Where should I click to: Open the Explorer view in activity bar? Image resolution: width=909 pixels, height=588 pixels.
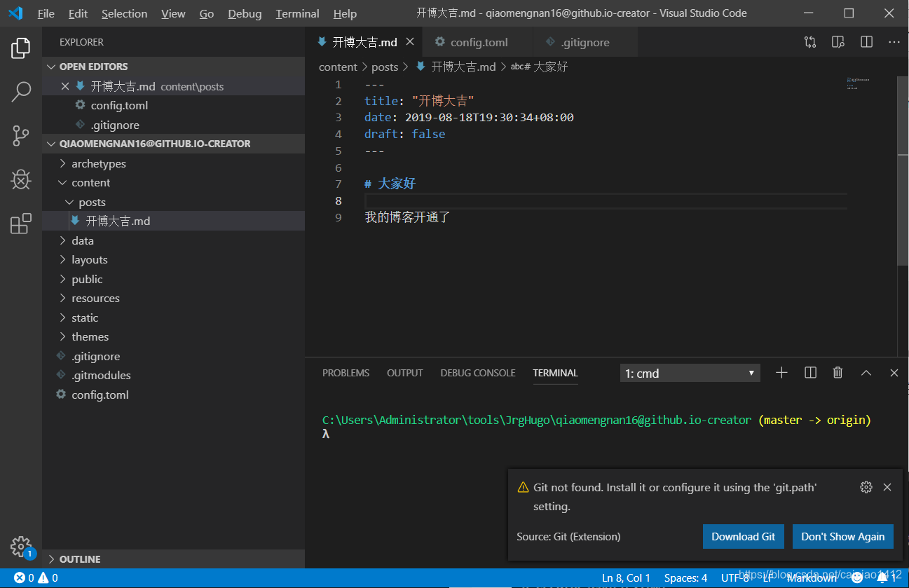point(21,48)
